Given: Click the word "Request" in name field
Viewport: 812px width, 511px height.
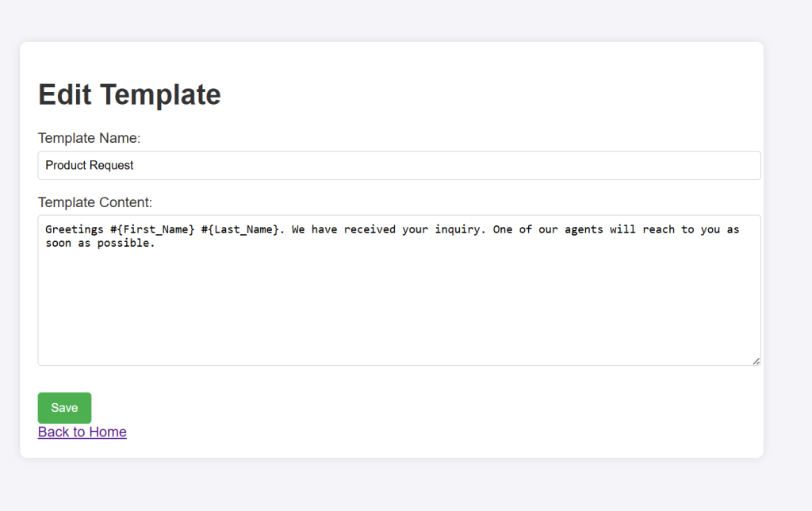Looking at the screenshot, I should (113, 166).
